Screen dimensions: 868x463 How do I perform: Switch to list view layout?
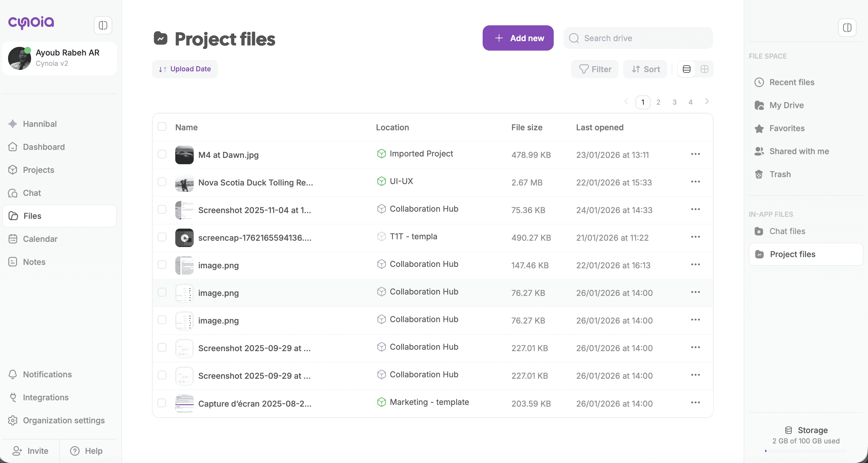pos(686,69)
